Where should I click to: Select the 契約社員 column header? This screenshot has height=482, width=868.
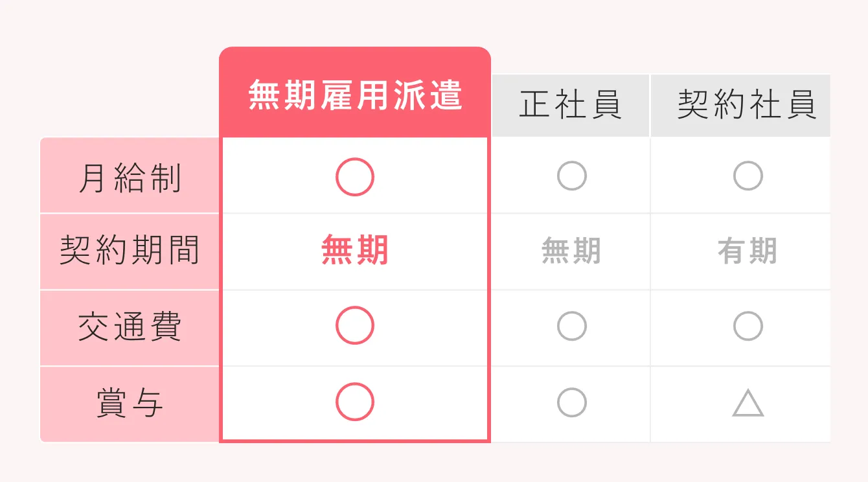pos(740,105)
